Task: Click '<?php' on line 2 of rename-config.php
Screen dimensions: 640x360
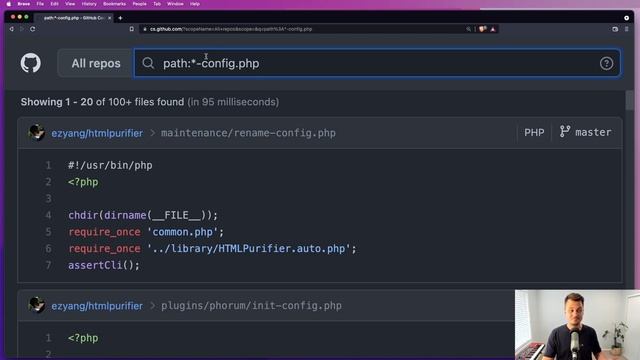Action: 83,182
